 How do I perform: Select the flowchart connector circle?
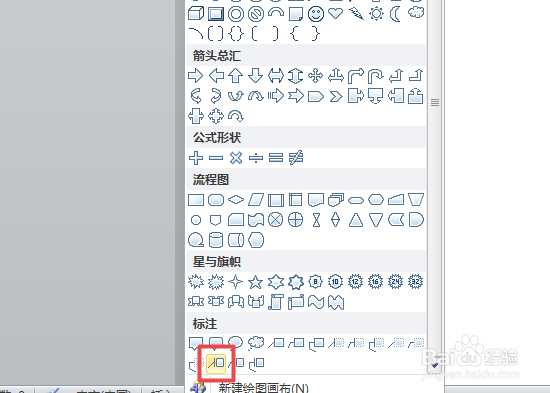point(196,220)
